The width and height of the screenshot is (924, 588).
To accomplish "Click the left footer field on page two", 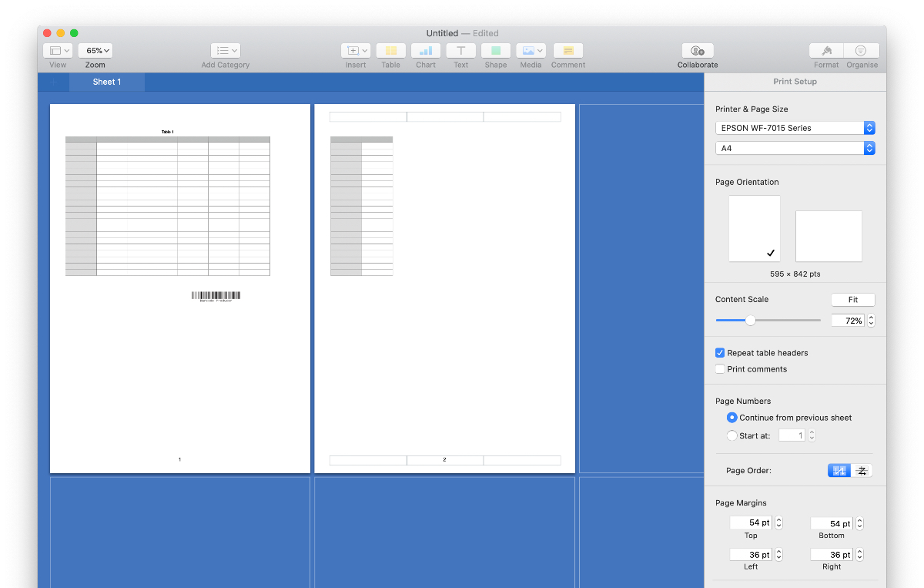I will click(368, 460).
